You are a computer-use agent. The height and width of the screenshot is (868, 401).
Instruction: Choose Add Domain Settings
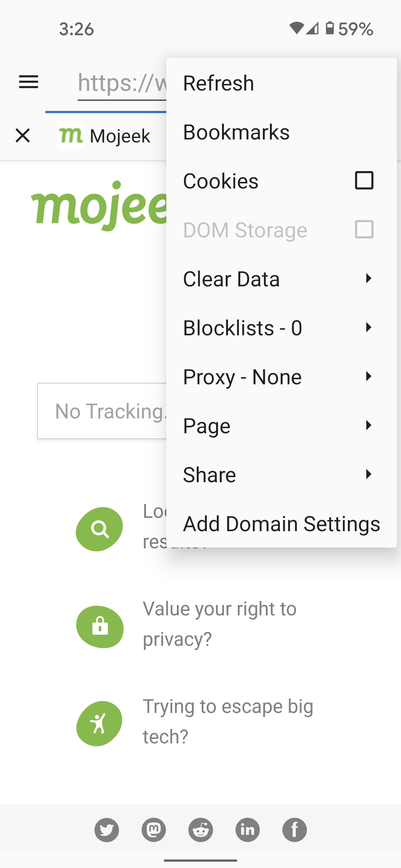(281, 524)
